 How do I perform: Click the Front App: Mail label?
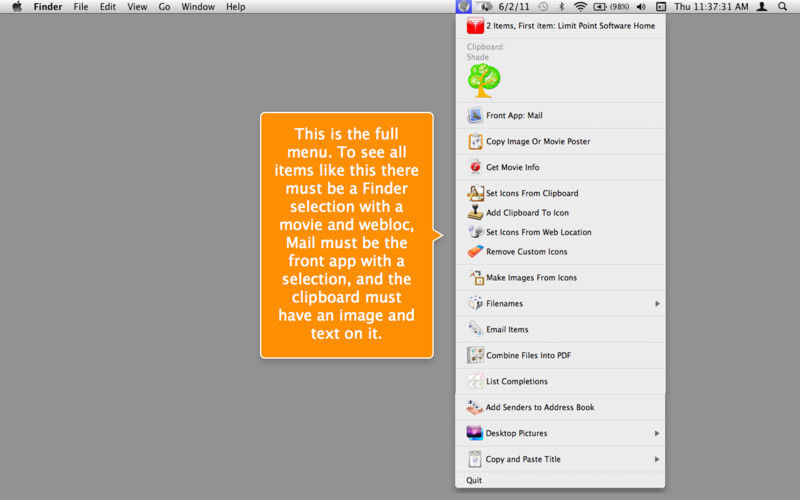(x=514, y=115)
